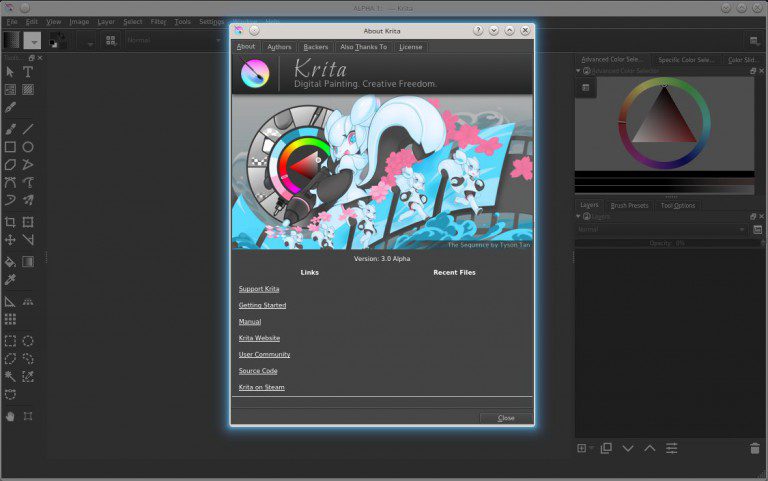This screenshot has width=768, height=481.
Task: Pick the Color Picker eyedropper tool
Action: (x=10, y=280)
